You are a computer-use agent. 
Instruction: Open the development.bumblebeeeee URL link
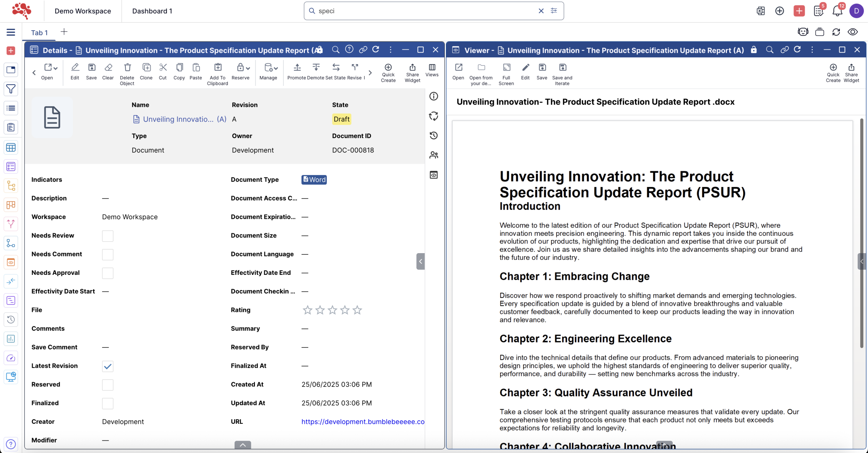[362, 422]
